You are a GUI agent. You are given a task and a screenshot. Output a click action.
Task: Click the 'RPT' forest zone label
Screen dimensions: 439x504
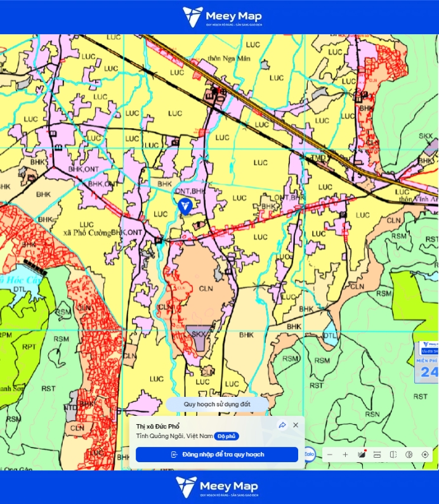coord(29,347)
